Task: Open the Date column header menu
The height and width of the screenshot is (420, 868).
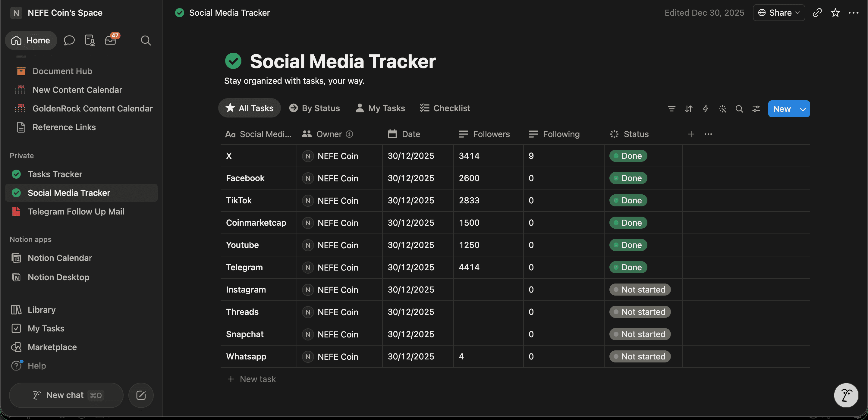Action: 404,134
